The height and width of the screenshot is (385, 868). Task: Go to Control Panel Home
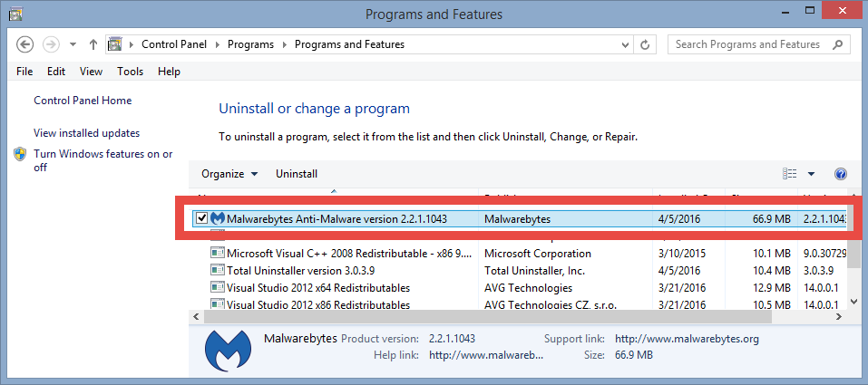click(83, 101)
